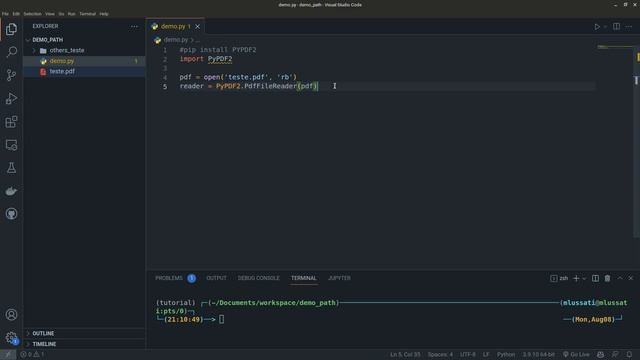Click UTF-8 encoding in status bar
The width and height of the screenshot is (640, 360).
click(468, 354)
